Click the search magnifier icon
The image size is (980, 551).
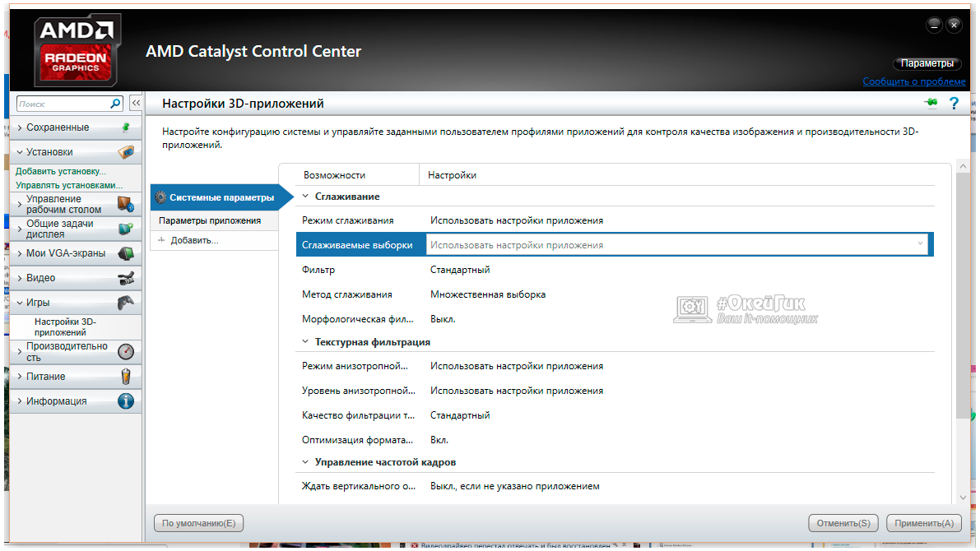[x=116, y=104]
